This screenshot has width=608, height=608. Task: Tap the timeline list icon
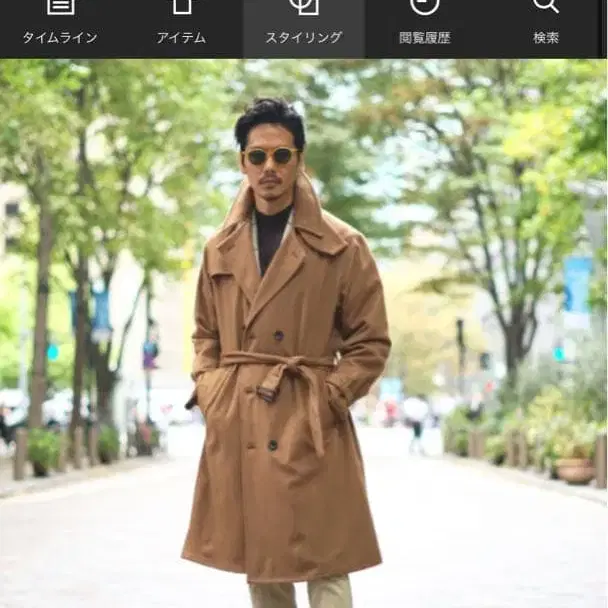(x=61, y=7)
